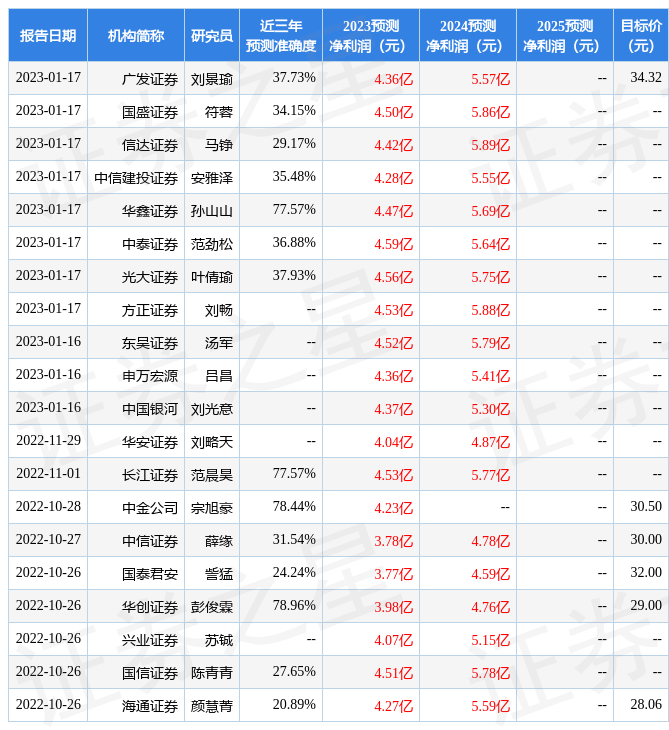Click researcher name 訾猛

pyautogui.click(x=219, y=574)
